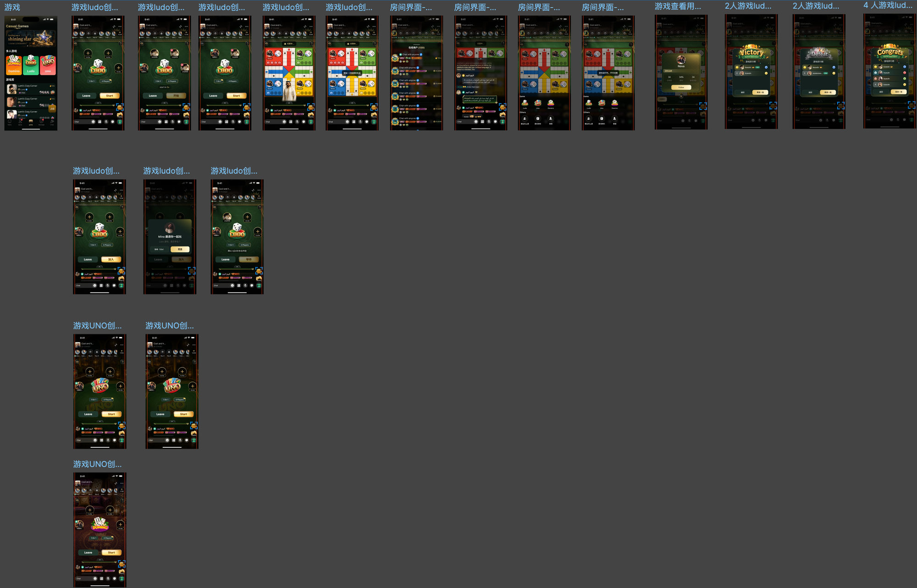Select the artboard label 游戏
Image resolution: width=917 pixels, height=588 pixels.
(12, 7)
